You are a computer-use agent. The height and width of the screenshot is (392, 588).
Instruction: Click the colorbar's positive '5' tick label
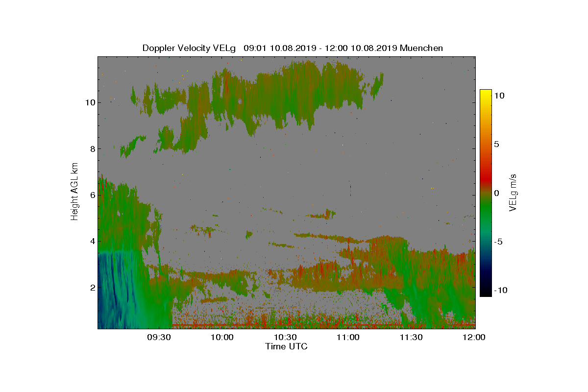coord(496,145)
